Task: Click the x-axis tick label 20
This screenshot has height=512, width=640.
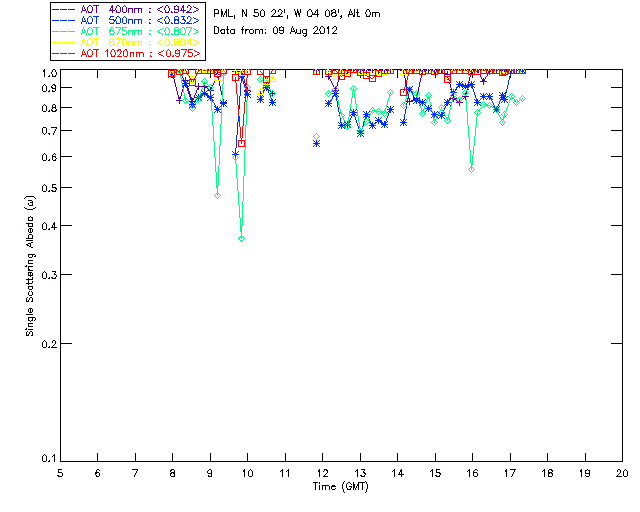Action: [622, 473]
